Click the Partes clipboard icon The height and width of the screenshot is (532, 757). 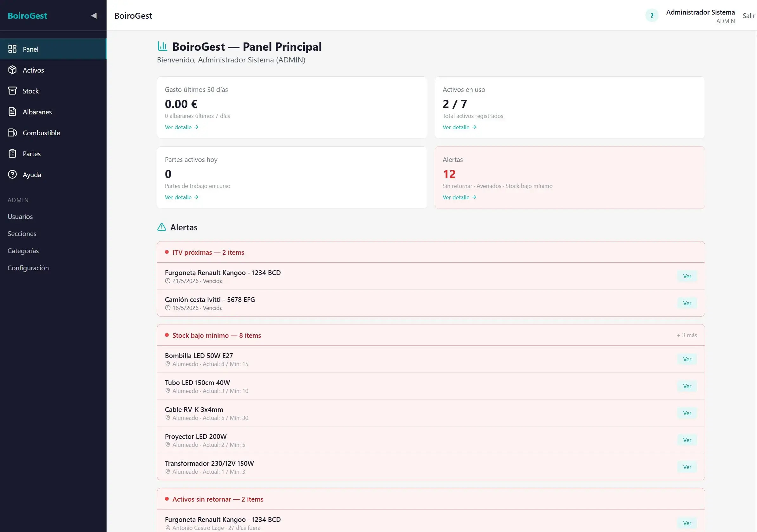pos(12,153)
